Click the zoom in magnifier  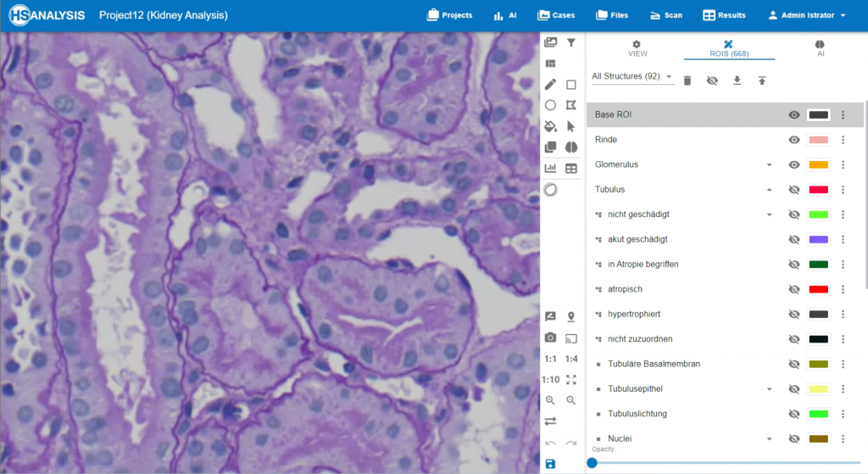coord(550,400)
